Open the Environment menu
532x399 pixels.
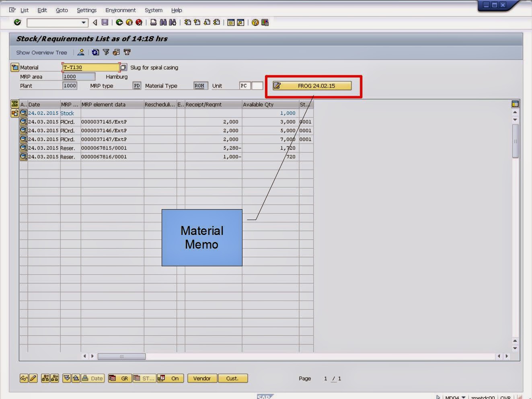pyautogui.click(x=121, y=10)
